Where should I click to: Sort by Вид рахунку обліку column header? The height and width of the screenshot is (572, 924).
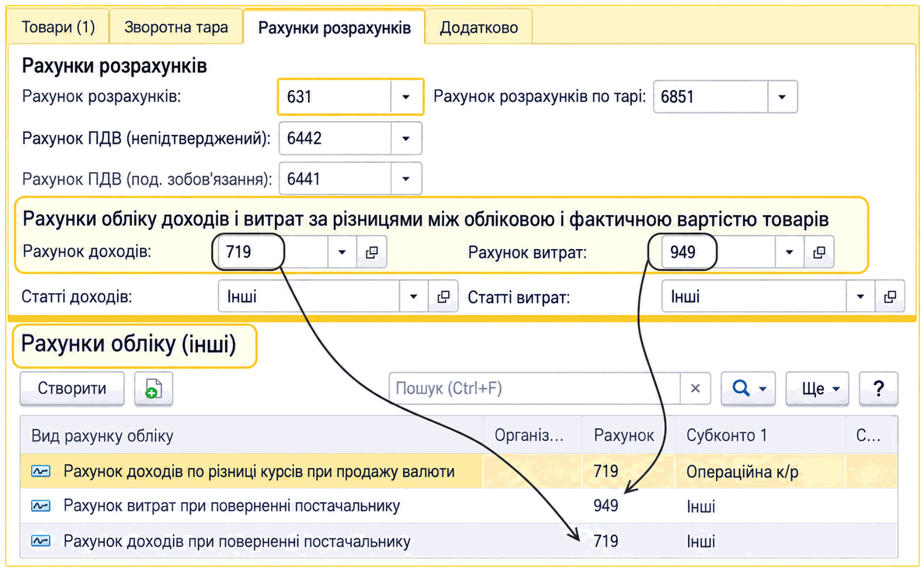pyautogui.click(x=252, y=436)
